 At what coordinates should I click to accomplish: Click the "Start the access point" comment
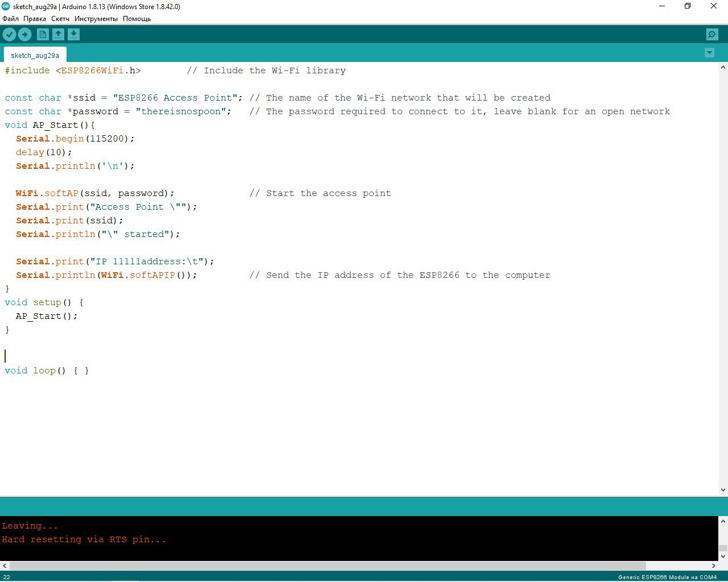320,193
